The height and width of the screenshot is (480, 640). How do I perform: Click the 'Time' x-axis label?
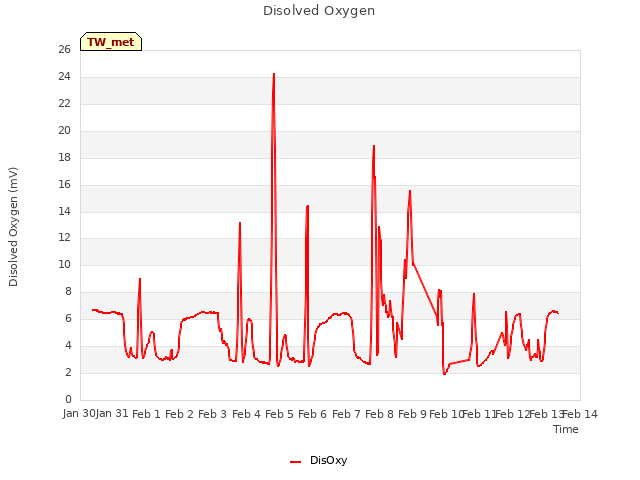[x=566, y=429]
